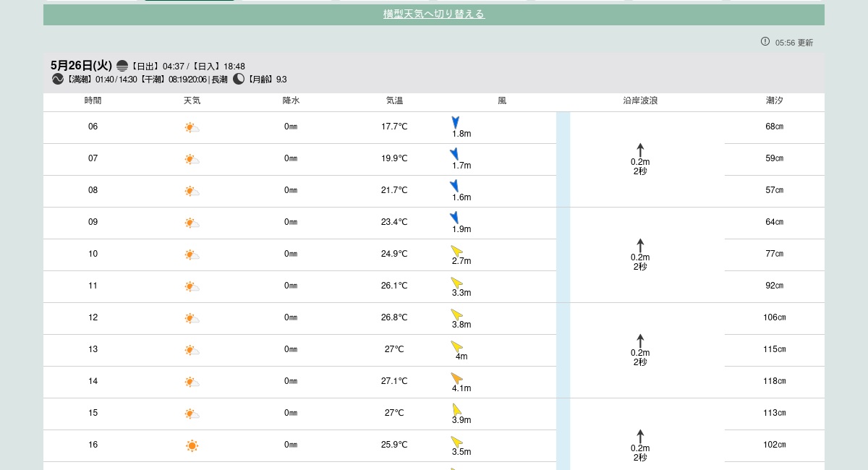
Task: Click the 17.7℃ temperature cell
Action: 394,127
